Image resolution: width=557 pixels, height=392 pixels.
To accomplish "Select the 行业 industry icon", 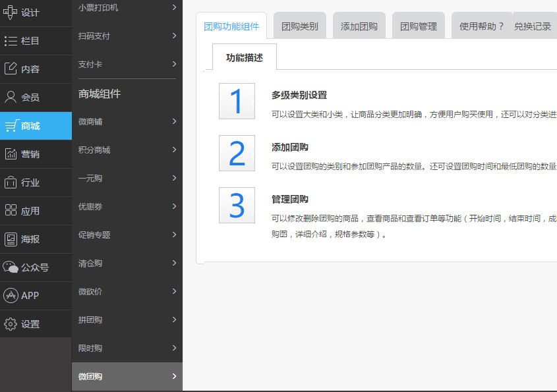I will (x=11, y=182).
